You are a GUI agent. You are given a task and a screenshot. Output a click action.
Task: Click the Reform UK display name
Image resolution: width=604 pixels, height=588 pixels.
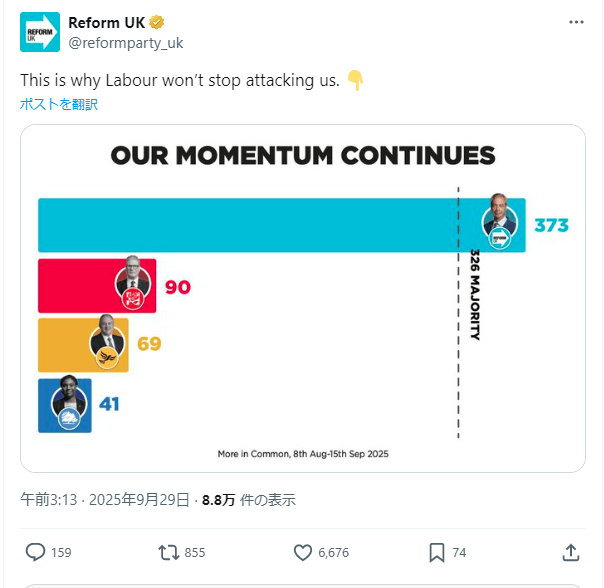(107, 23)
